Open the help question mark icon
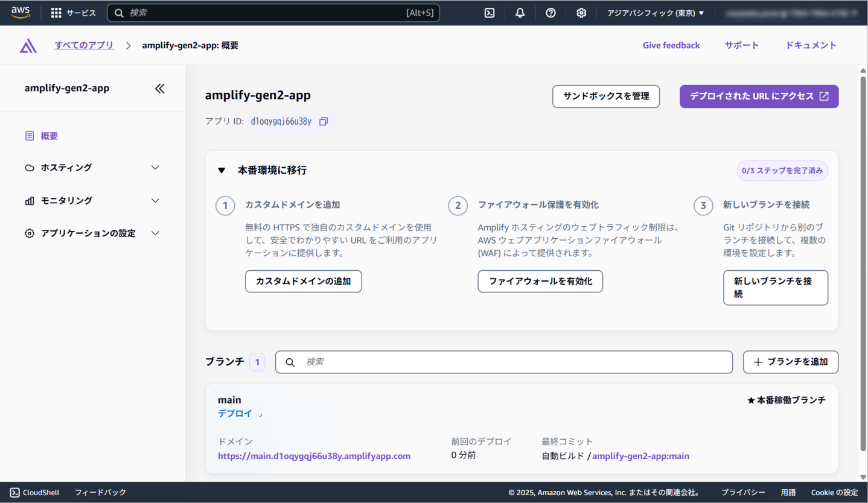The image size is (868, 503). point(550,13)
